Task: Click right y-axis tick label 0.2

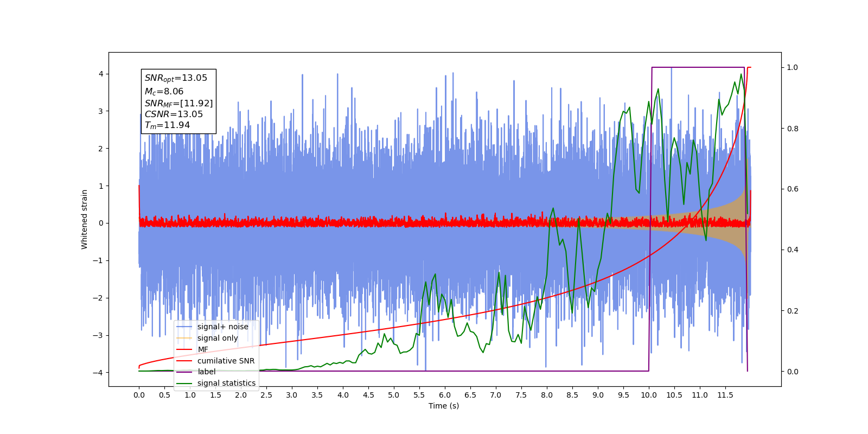Action: point(793,311)
